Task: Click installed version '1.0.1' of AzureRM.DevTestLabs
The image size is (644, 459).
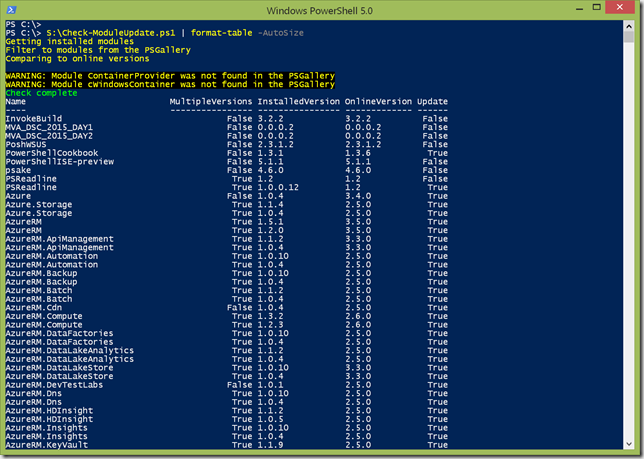Action: [270, 385]
